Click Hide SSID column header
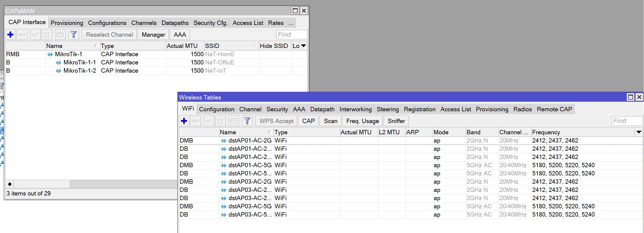This screenshot has height=233, width=644. [x=275, y=46]
